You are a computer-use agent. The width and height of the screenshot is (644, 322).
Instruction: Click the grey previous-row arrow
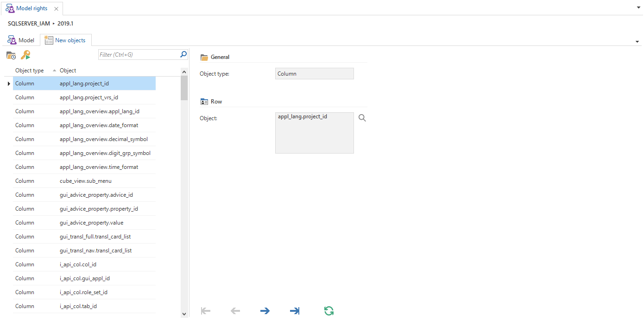click(x=235, y=311)
